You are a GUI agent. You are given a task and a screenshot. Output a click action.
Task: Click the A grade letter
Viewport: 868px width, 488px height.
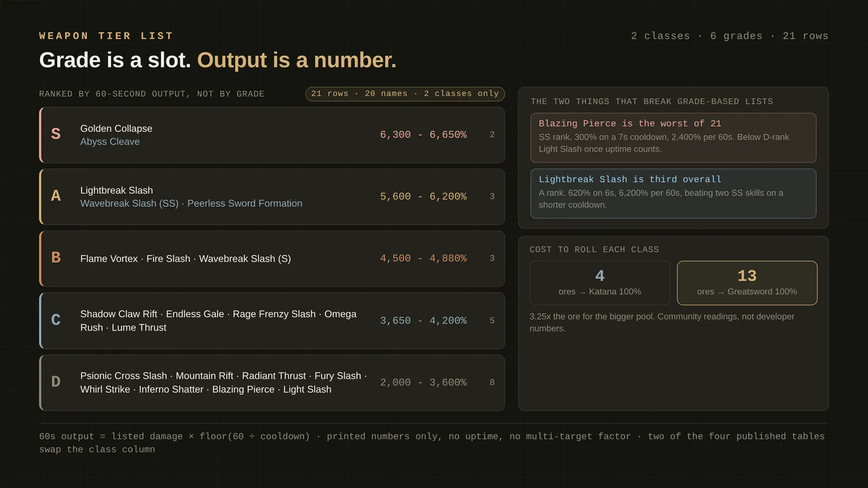[56, 196]
